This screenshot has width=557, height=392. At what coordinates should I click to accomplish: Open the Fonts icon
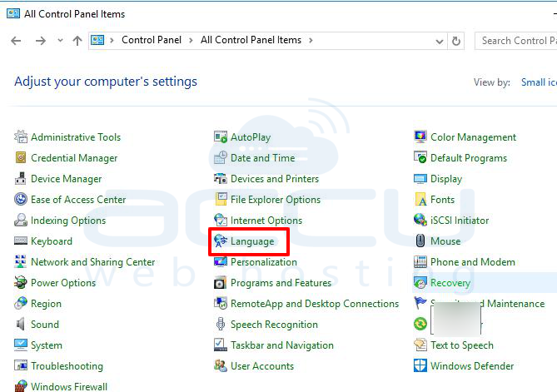[x=420, y=199]
